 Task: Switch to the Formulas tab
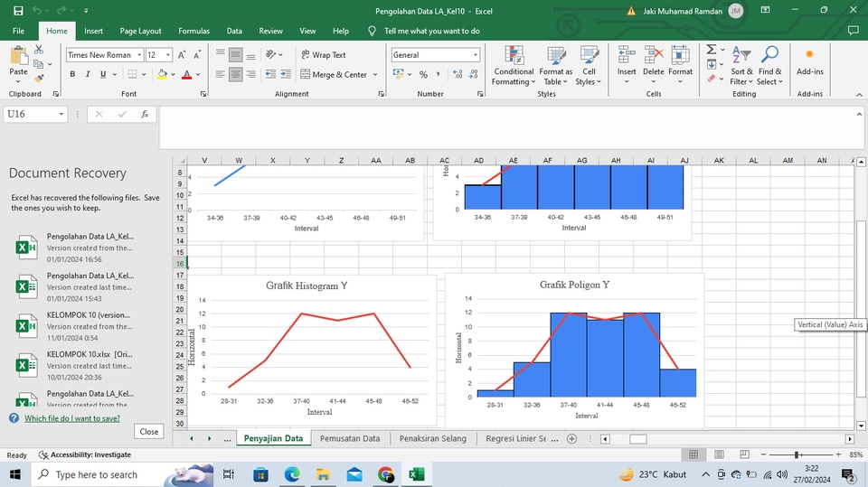pos(193,31)
